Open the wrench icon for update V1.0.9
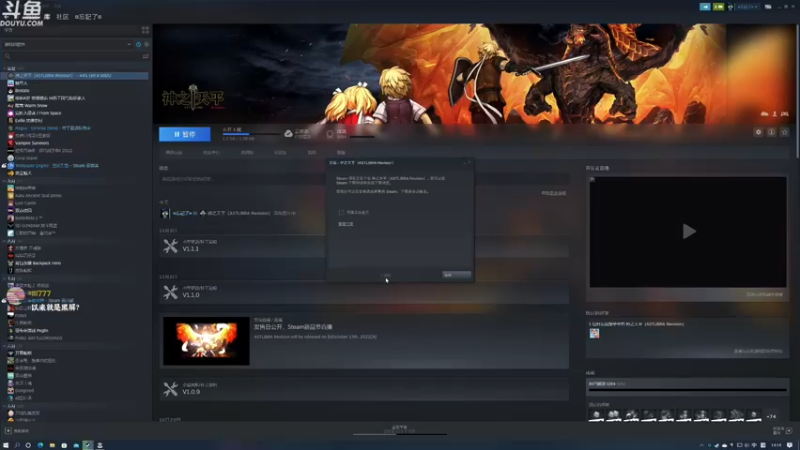The image size is (800, 450). [170, 389]
